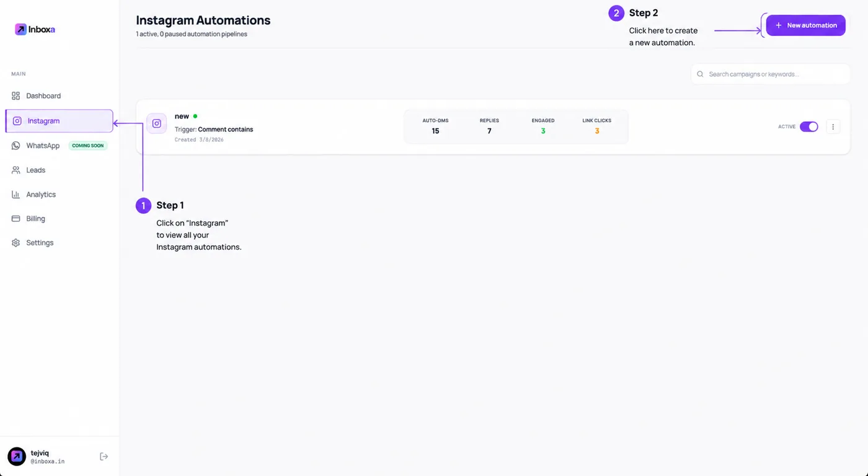Click the COMING SOON badge
This screenshot has width=868, height=476.
[x=88, y=146]
